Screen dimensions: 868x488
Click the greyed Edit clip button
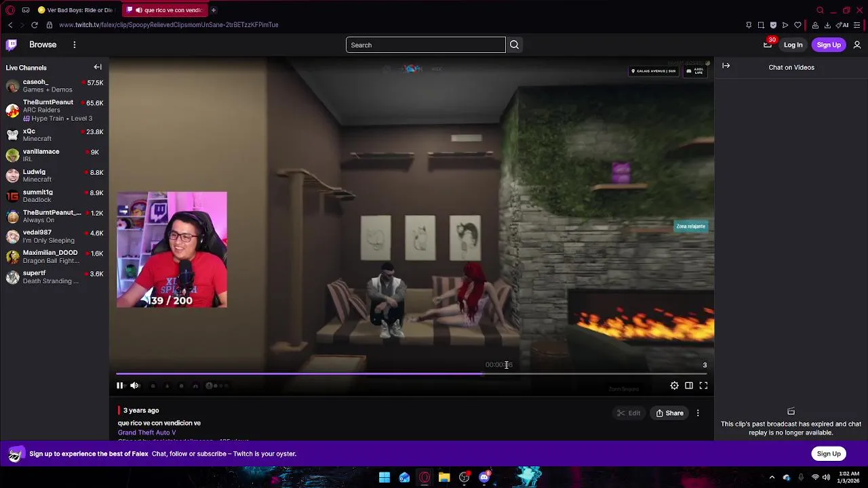pos(629,413)
